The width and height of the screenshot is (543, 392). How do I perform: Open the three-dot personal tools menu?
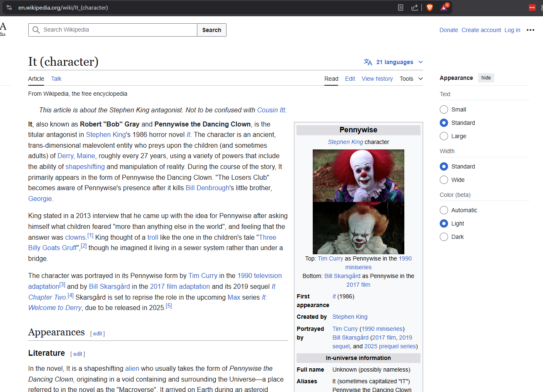(x=530, y=30)
